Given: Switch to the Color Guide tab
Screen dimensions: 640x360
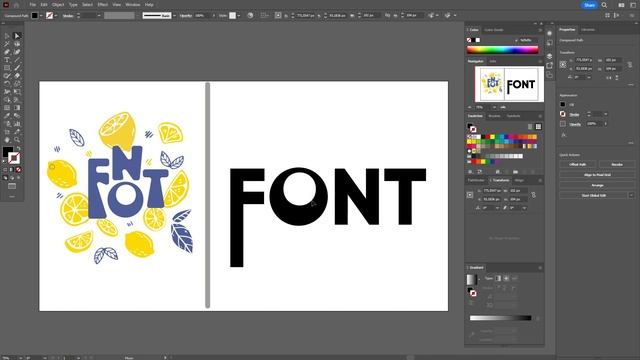Looking at the screenshot, I should tap(493, 30).
